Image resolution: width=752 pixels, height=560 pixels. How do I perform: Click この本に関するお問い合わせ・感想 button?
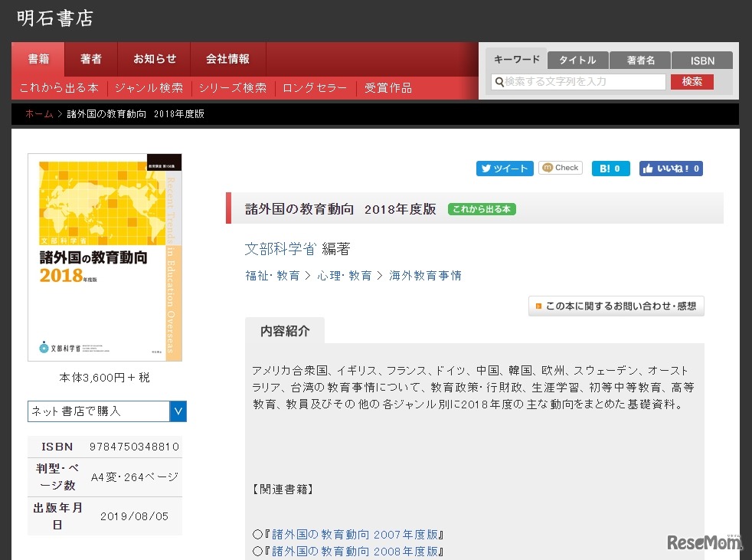tap(616, 306)
